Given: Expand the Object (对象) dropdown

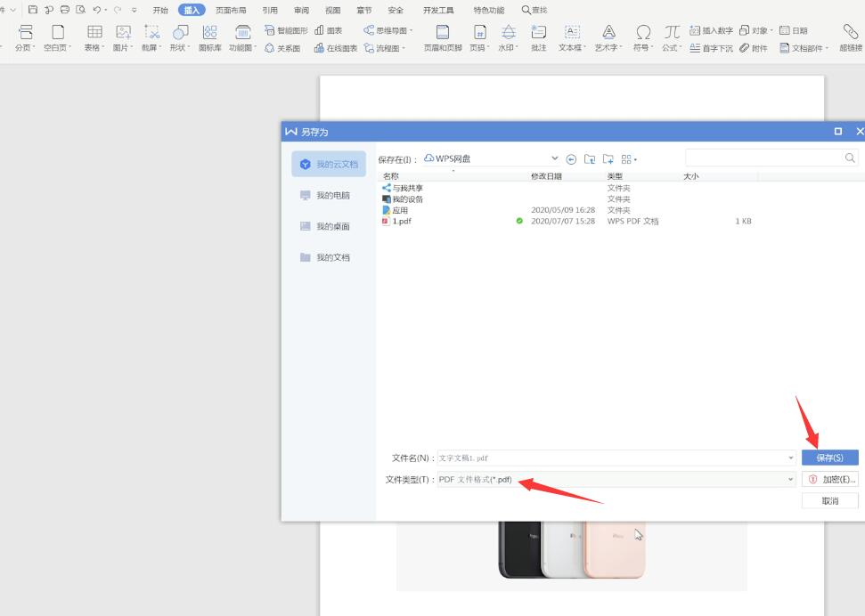Looking at the screenshot, I should [771, 30].
